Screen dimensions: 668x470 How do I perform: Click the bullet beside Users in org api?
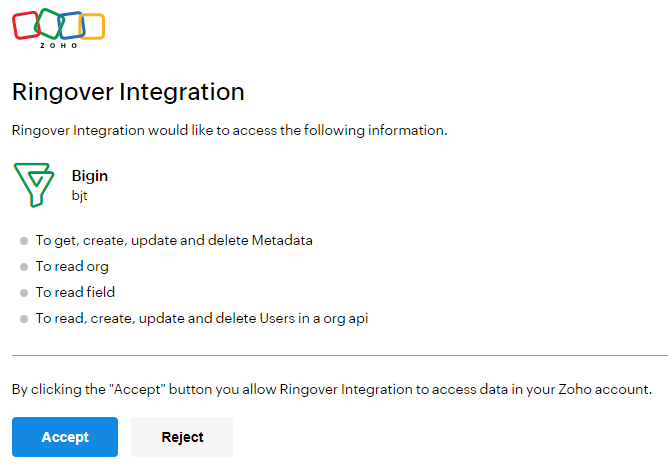click(x=24, y=319)
